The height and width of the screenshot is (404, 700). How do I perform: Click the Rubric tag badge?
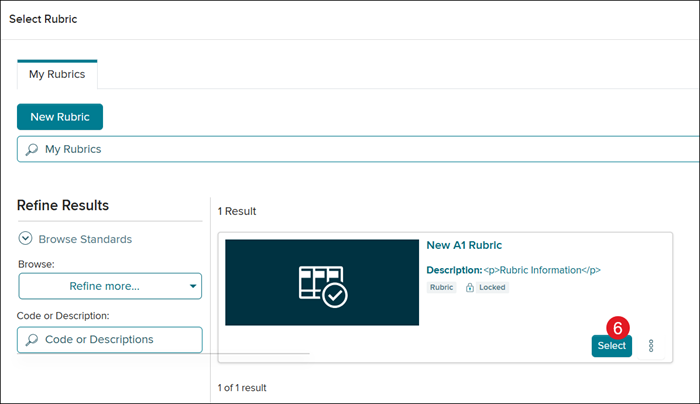(441, 287)
